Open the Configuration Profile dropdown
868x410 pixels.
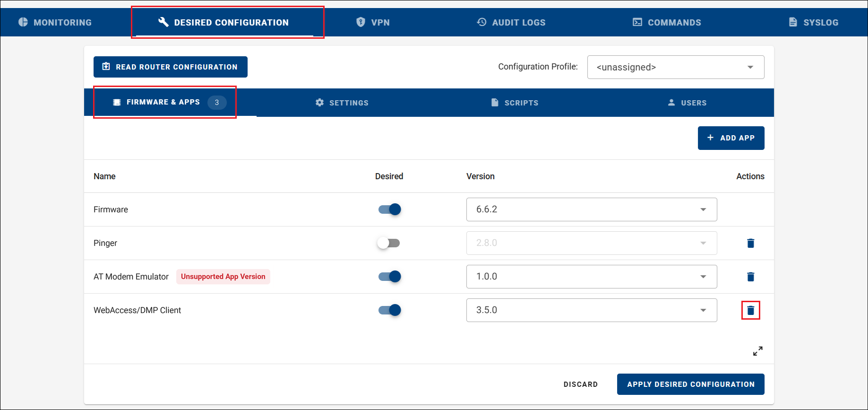pyautogui.click(x=676, y=67)
